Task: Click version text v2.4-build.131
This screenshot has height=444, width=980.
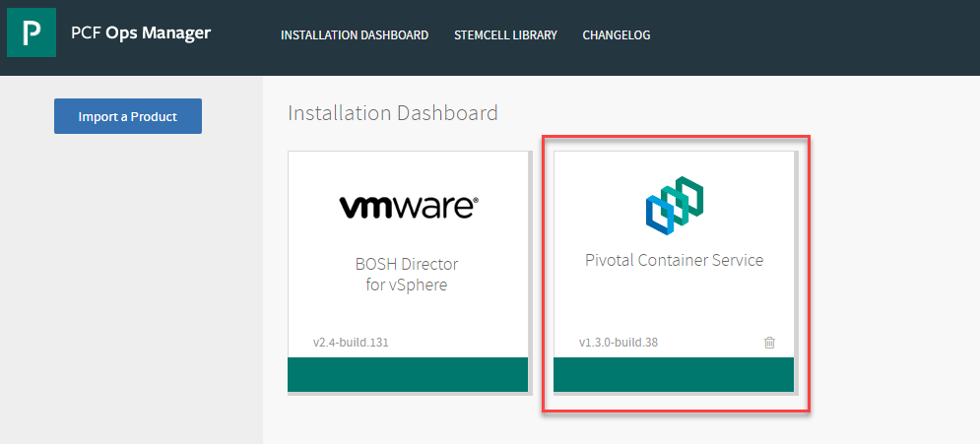Action: click(x=351, y=343)
